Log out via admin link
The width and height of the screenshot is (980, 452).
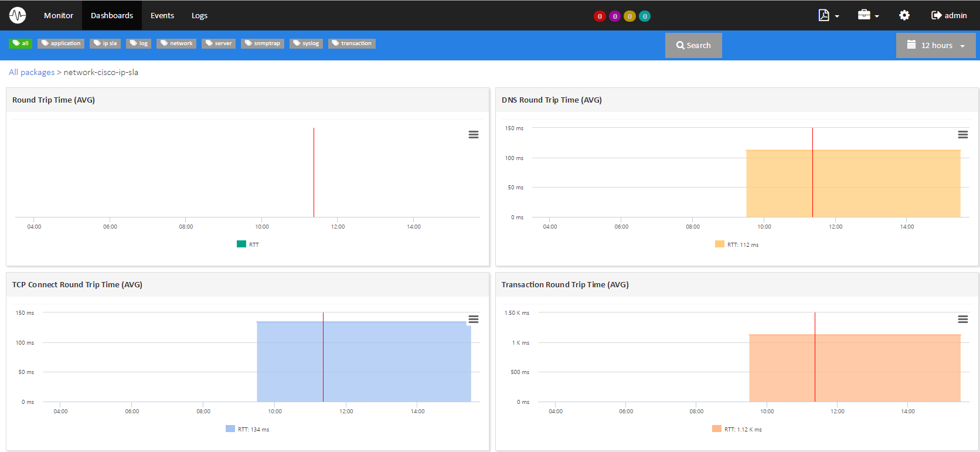(x=949, y=15)
